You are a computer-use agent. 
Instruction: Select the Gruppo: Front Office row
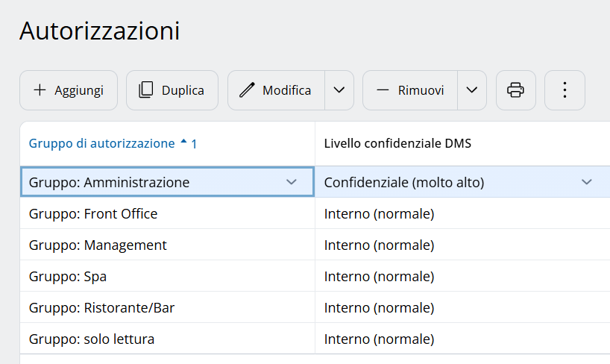[x=315, y=213]
